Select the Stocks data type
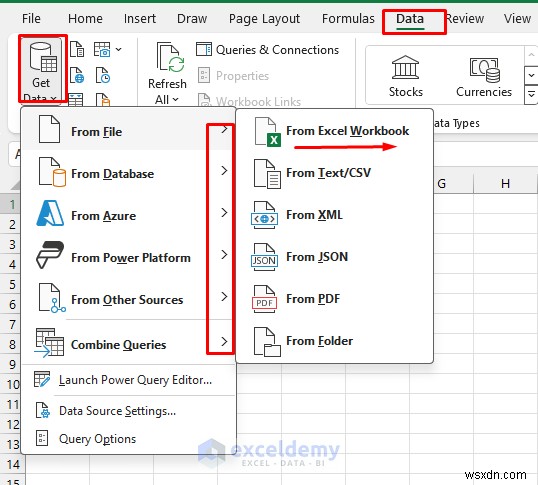Image resolution: width=538 pixels, height=485 pixels. [406, 76]
